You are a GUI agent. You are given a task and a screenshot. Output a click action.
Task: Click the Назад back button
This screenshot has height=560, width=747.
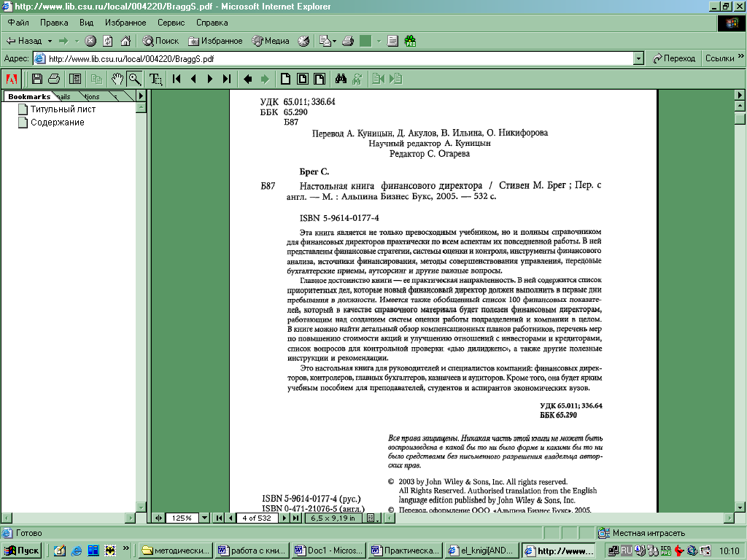(24, 41)
